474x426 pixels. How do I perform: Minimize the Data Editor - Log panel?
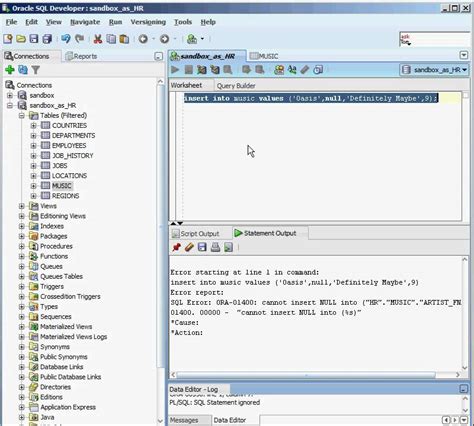point(463,389)
